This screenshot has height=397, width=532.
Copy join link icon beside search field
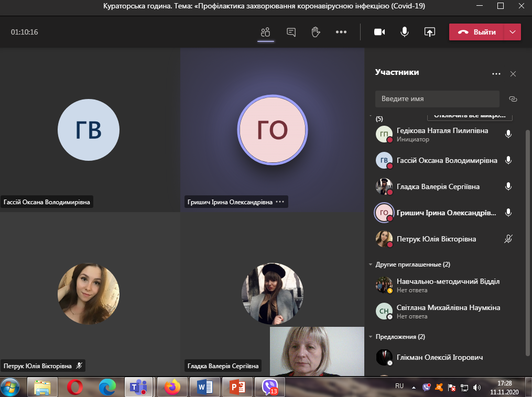coord(513,98)
